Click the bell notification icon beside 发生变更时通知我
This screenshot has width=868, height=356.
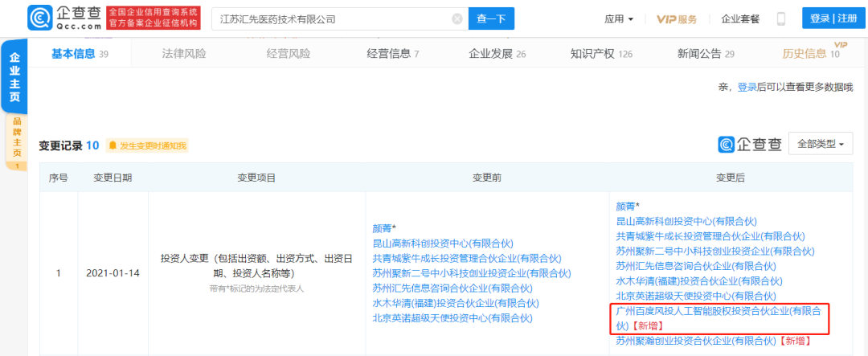112,145
